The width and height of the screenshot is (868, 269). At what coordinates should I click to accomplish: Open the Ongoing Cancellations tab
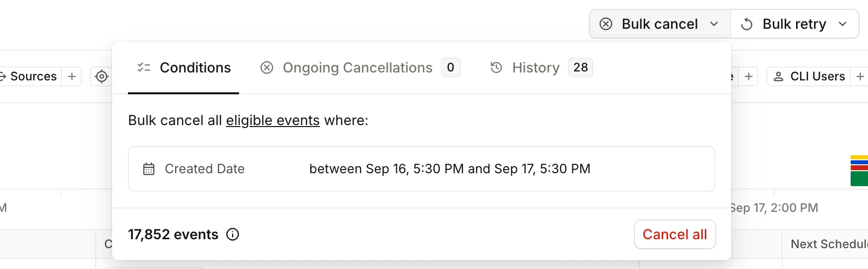357,67
